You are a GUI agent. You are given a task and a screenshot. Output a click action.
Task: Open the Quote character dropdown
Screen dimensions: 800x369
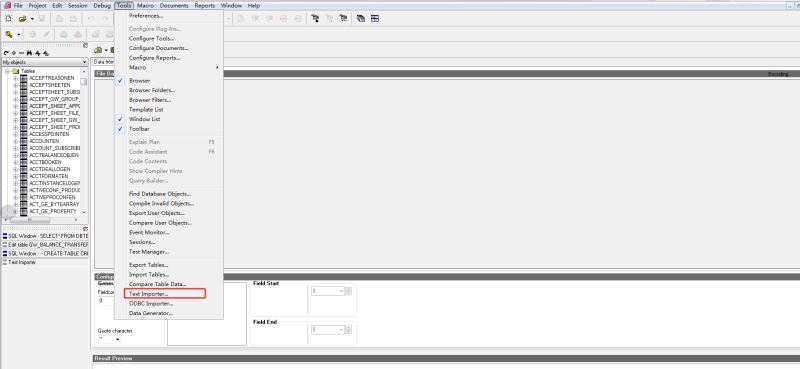118,339
